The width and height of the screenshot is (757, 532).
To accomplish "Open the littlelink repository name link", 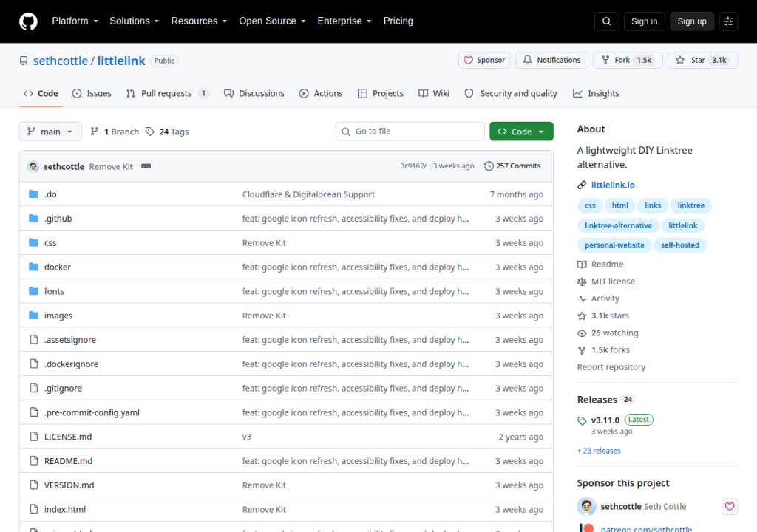I will pyautogui.click(x=121, y=61).
